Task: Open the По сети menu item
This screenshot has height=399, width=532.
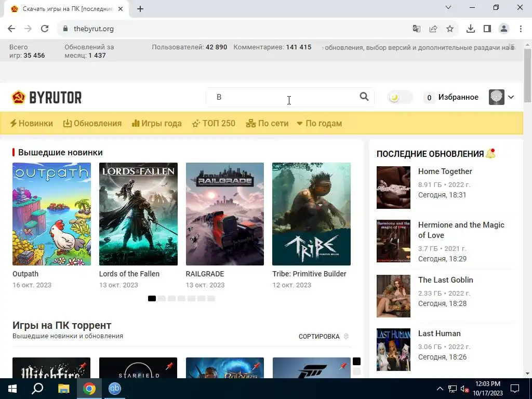Action: coord(267,123)
